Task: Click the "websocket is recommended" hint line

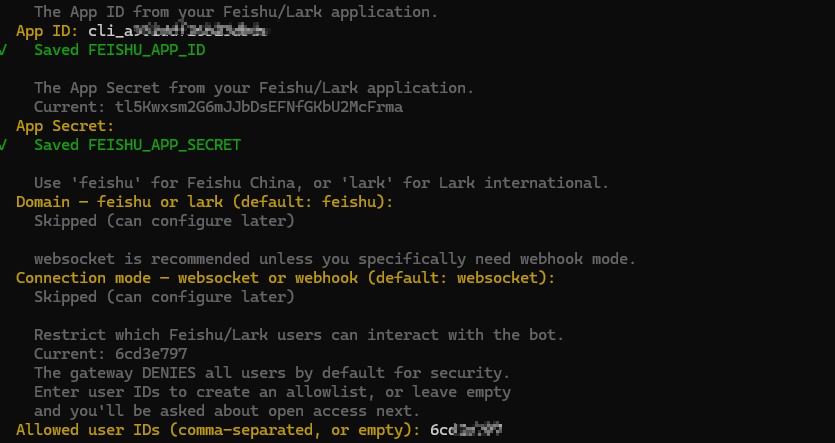Action: 335,259
